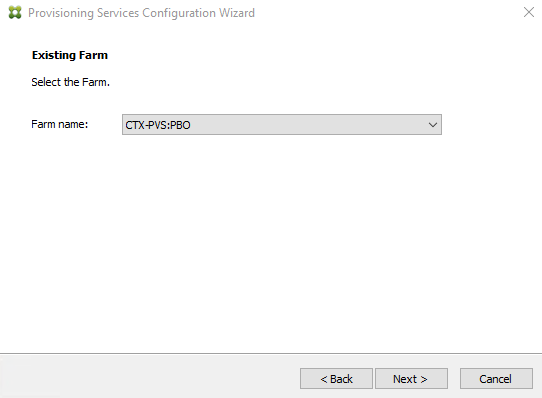The image size is (542, 398).
Task: Focus the CTX-PVS:PBO text in the combo box
Action: pos(158,125)
